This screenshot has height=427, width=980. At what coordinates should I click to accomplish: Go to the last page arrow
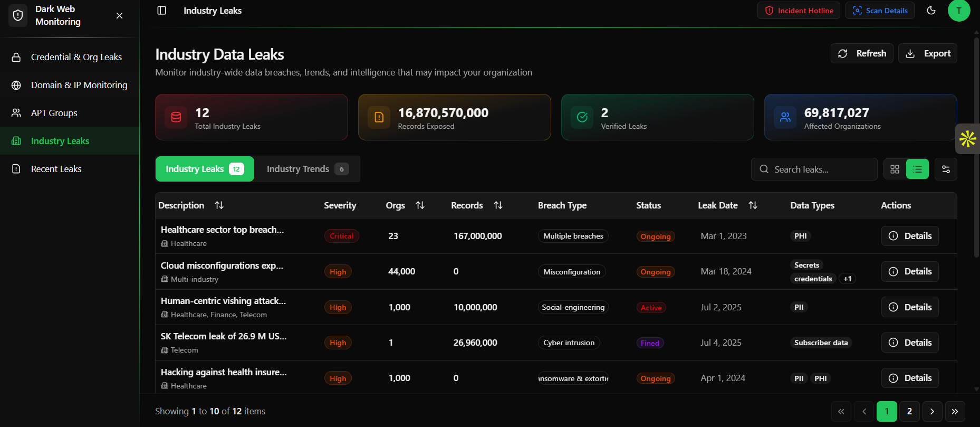point(955,411)
